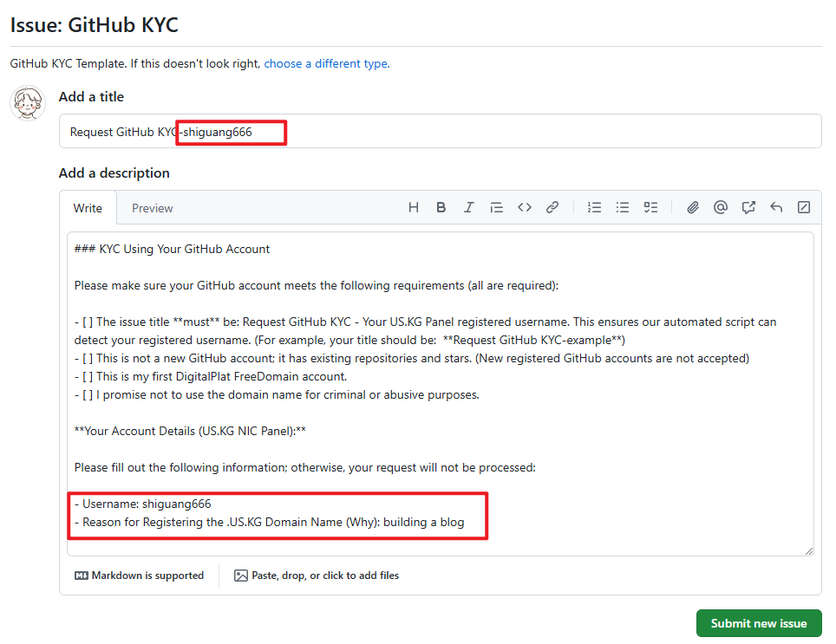Click the 'Issue: GitHub KYC' heading
This screenshot has width=836, height=644.
(x=95, y=25)
